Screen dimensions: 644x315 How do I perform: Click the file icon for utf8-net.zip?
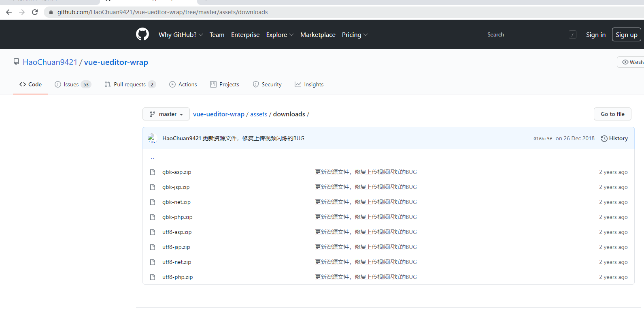(x=153, y=262)
